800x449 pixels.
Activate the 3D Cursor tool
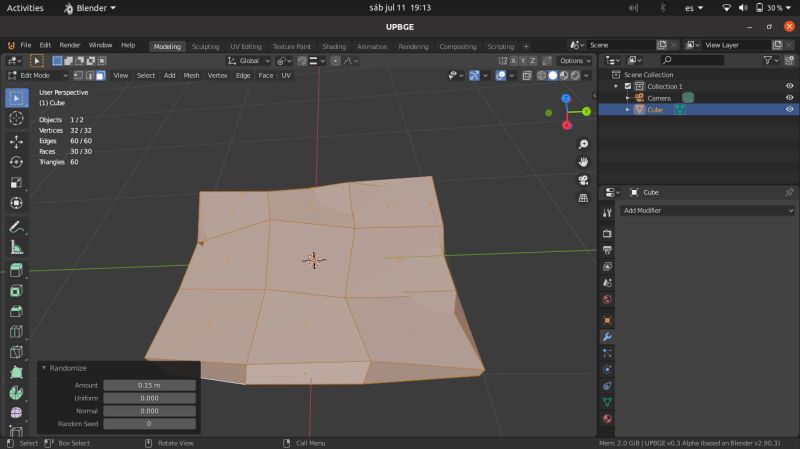[x=16, y=118]
